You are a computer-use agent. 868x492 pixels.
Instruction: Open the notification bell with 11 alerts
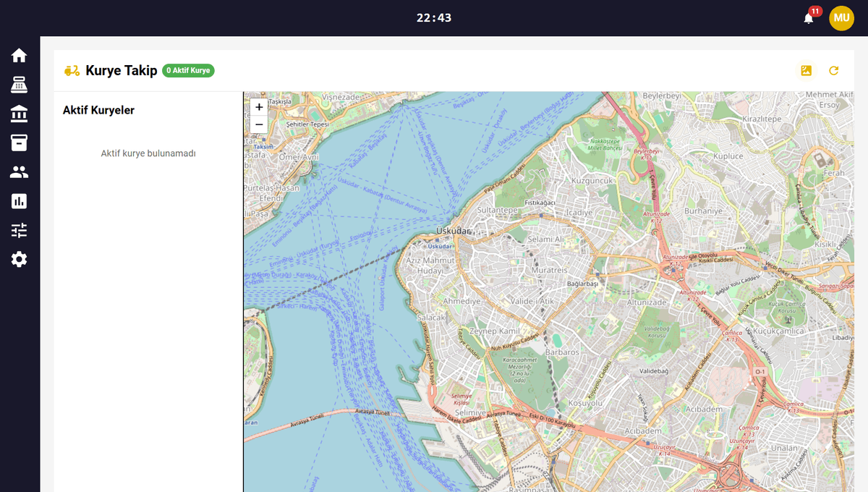[809, 18]
